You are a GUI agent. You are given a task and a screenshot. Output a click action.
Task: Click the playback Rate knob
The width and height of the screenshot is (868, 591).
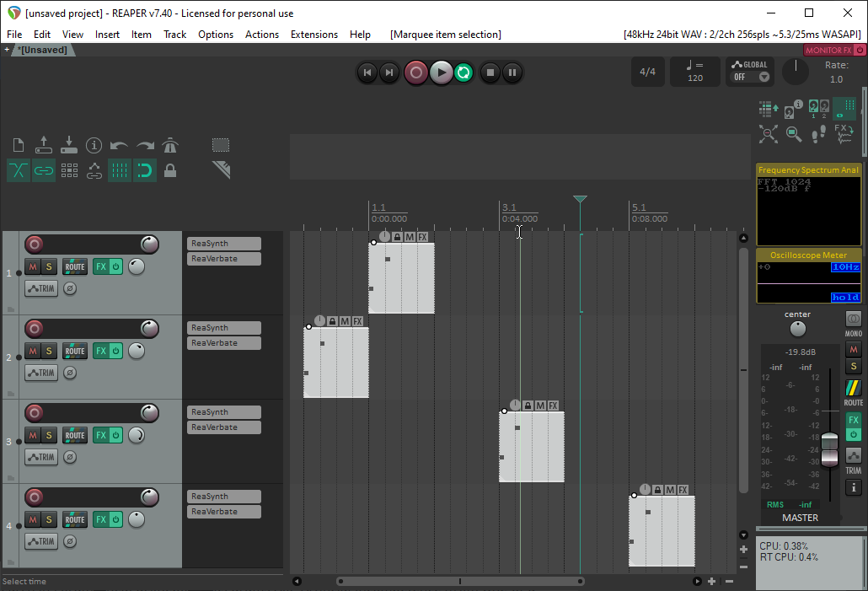(796, 72)
